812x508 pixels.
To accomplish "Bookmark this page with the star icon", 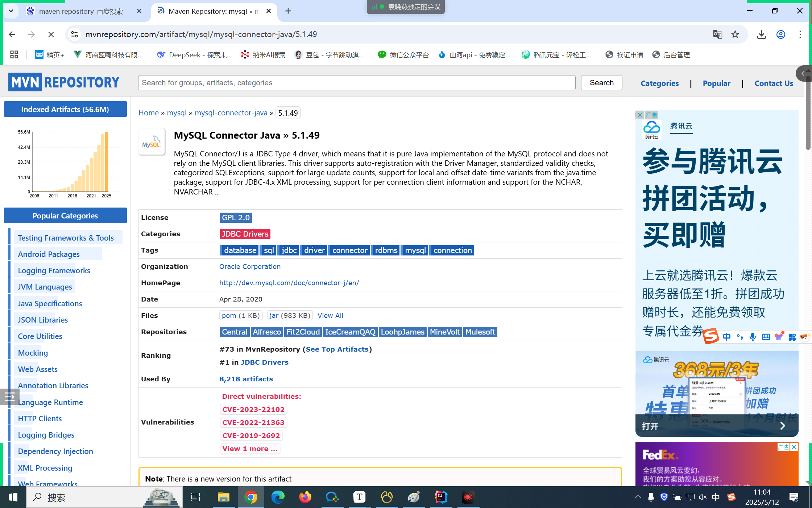I will coord(735,34).
